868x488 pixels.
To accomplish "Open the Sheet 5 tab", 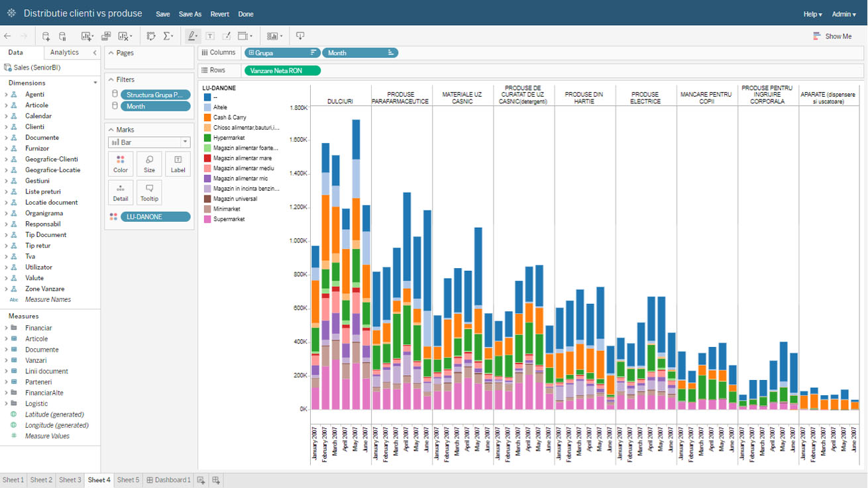I will click(x=129, y=480).
